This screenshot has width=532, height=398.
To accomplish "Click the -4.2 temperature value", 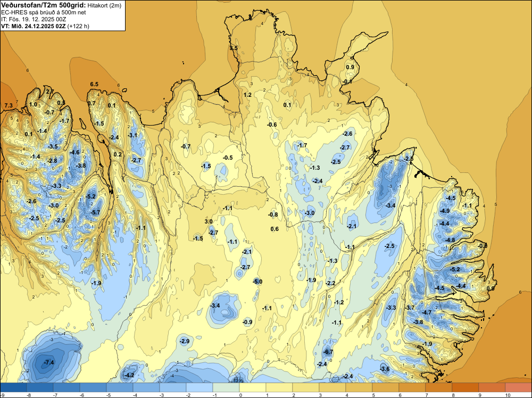I will point(129,375).
